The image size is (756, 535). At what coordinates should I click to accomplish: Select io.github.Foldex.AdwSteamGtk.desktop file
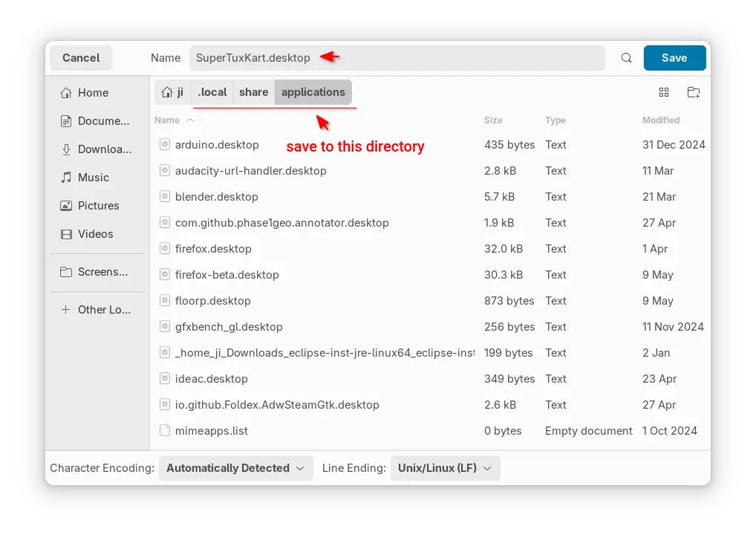click(x=430, y=405)
